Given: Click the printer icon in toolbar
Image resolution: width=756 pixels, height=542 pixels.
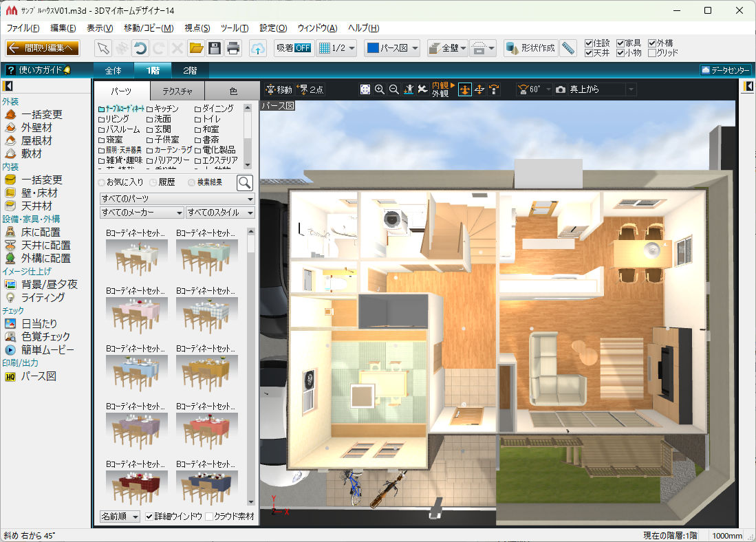Looking at the screenshot, I should click(x=234, y=48).
